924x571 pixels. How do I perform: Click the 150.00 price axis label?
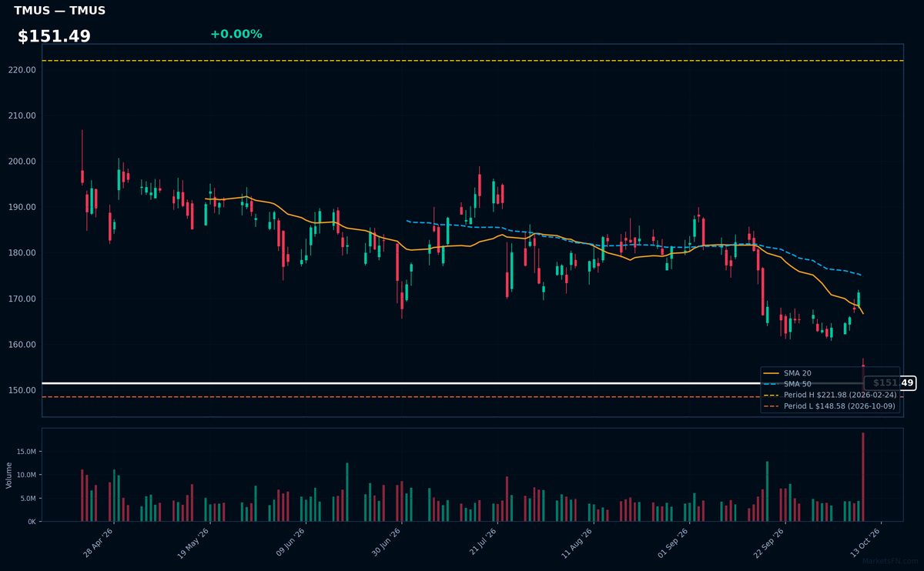click(23, 390)
